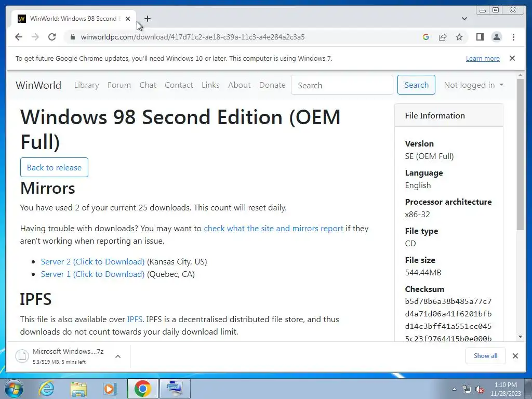
Task: Open the taskbar clock and date
Action: [x=506, y=389]
